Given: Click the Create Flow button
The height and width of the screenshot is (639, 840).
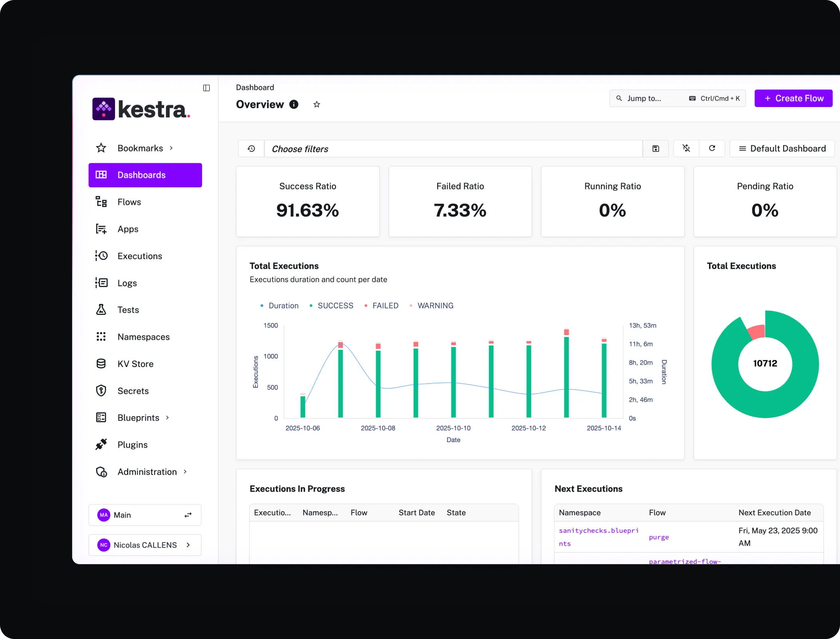Looking at the screenshot, I should (x=793, y=98).
